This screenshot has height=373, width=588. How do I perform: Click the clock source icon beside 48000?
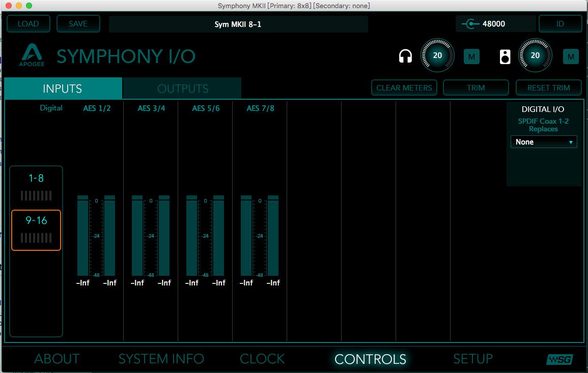point(470,24)
